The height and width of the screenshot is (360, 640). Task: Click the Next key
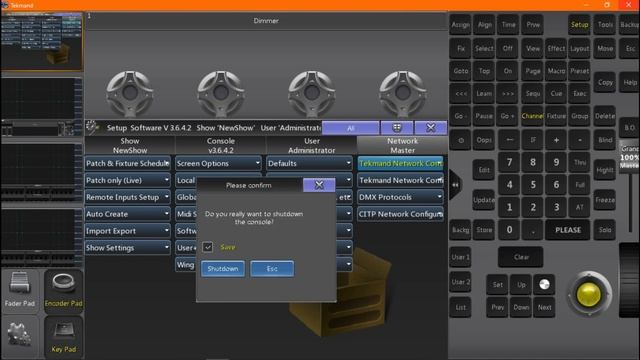click(544, 307)
